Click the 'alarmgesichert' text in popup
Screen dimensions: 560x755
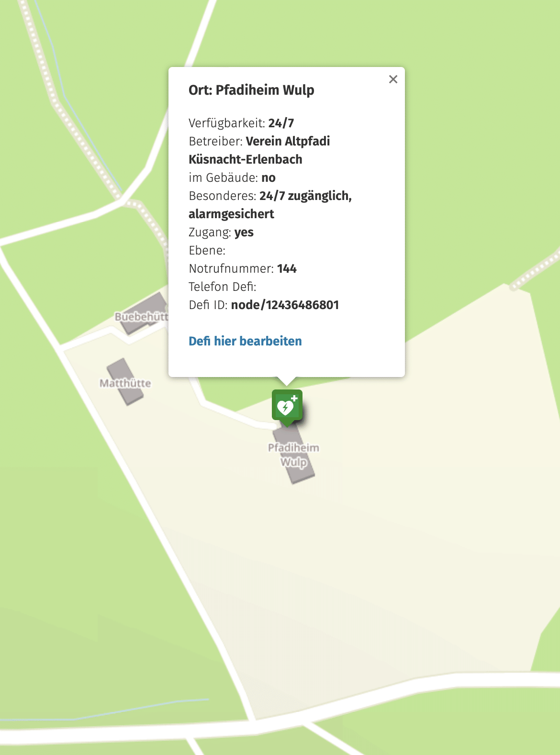231,214
